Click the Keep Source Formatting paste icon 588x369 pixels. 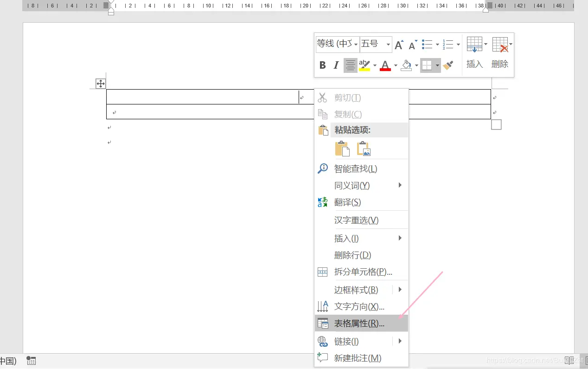tap(342, 149)
